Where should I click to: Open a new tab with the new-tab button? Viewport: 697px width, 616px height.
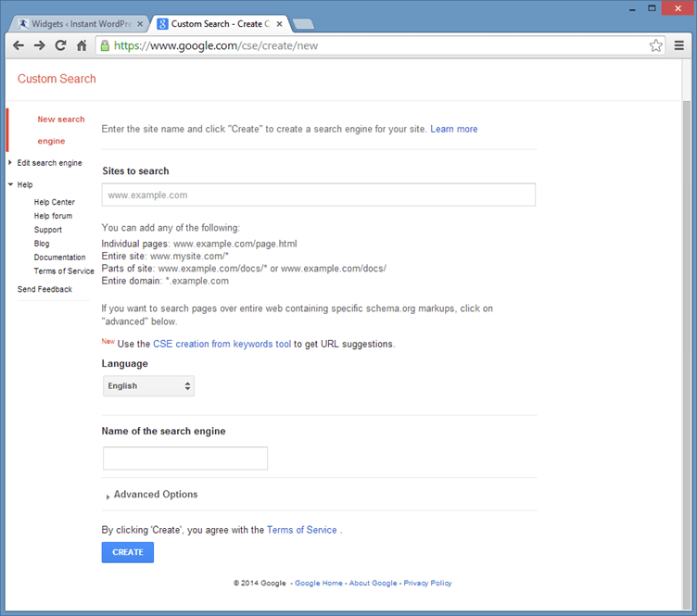point(304,23)
